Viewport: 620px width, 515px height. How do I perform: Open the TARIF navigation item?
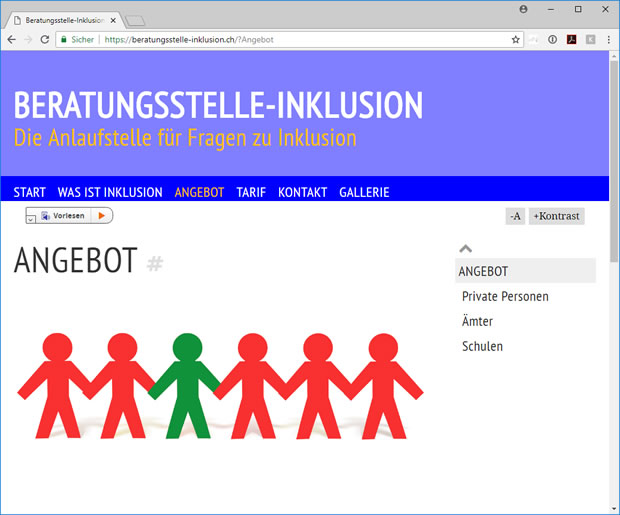[251, 192]
